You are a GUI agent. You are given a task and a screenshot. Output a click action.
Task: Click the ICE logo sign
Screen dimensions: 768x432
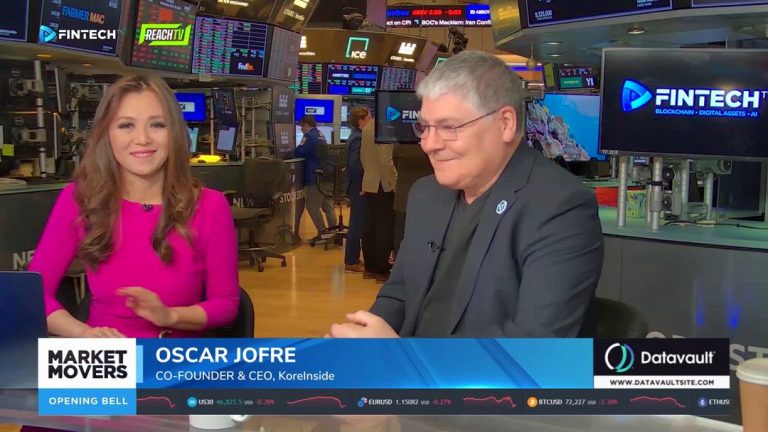click(357, 47)
